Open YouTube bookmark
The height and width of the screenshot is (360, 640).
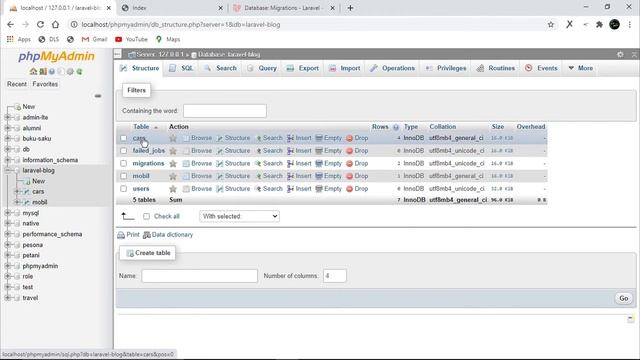[x=131, y=39]
